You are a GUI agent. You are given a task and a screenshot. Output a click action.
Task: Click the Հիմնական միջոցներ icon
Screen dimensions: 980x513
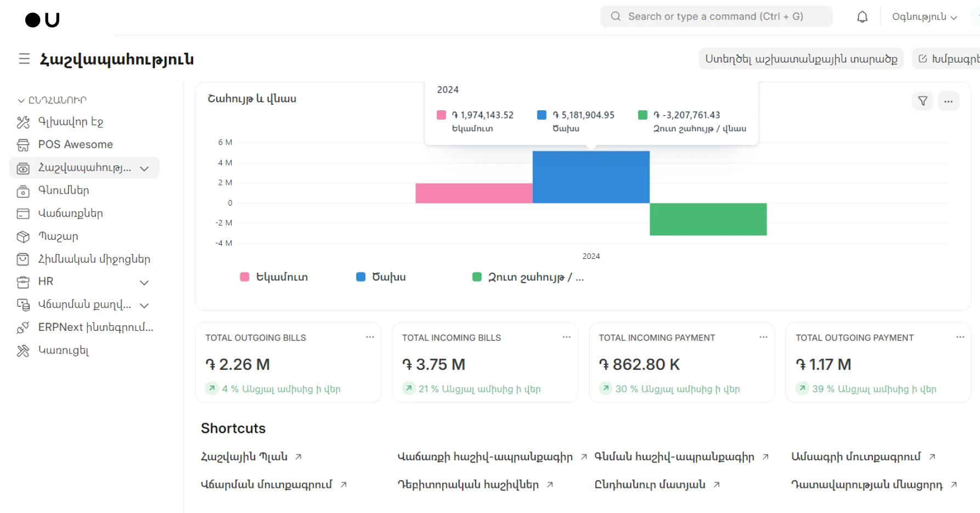click(x=23, y=259)
